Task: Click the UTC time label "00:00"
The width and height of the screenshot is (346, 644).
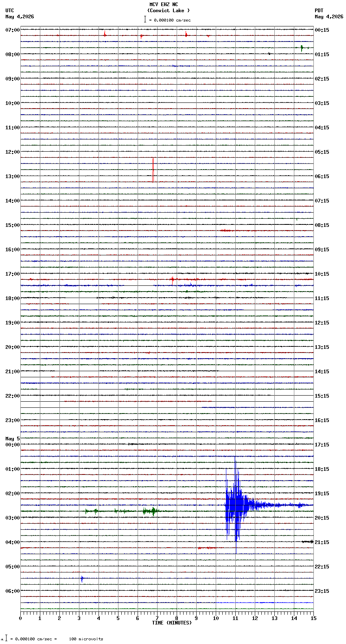Action: pos(13,445)
